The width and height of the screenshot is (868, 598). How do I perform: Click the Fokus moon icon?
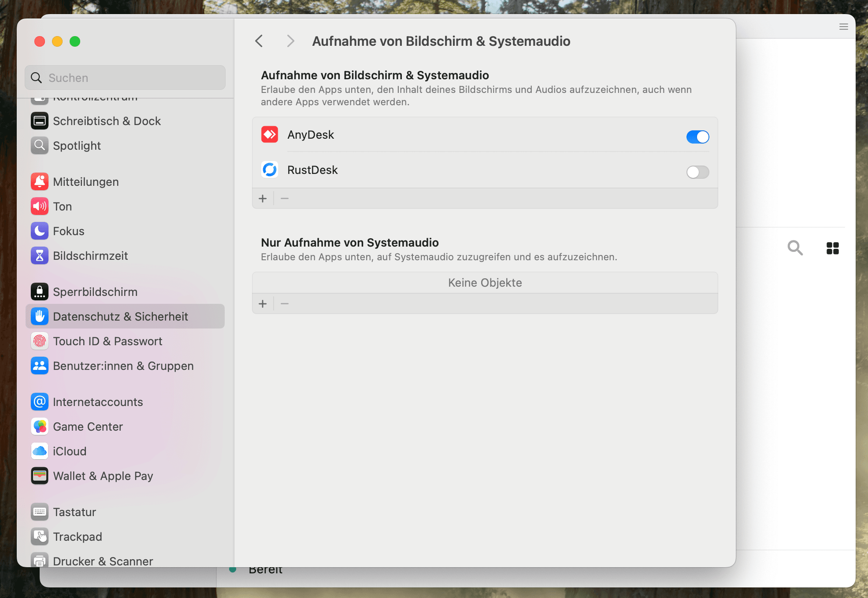(40, 231)
